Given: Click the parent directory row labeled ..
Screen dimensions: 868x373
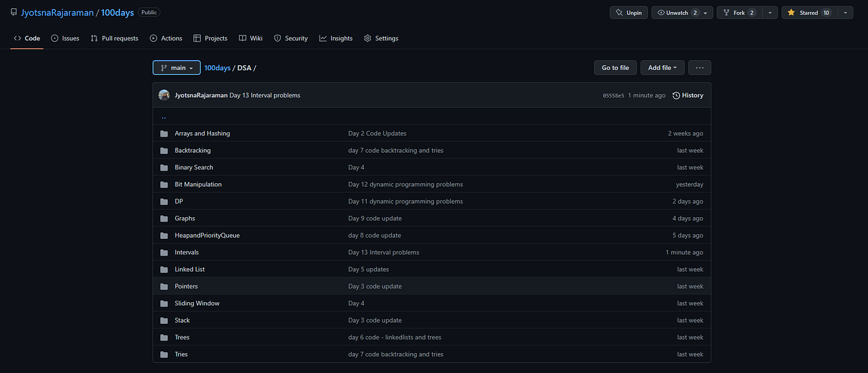Looking at the screenshot, I should coord(164,116).
